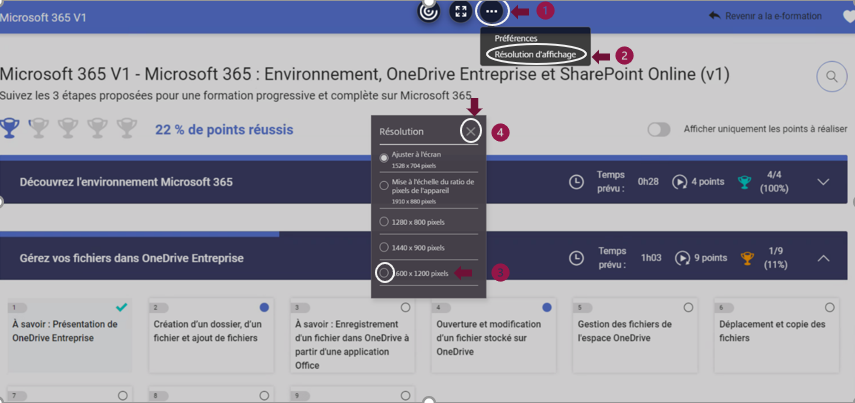This screenshot has height=403, width=855.
Task: Open Préférences menu entry
Action: 516,39
